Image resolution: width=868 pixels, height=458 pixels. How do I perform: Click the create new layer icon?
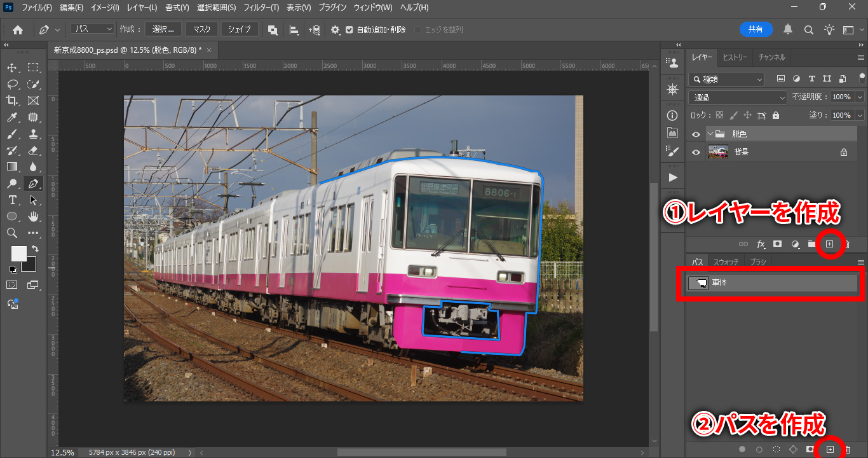(x=829, y=244)
